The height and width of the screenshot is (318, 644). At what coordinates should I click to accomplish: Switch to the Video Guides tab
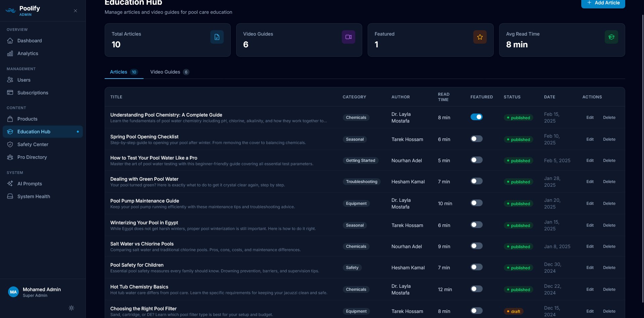click(x=169, y=72)
